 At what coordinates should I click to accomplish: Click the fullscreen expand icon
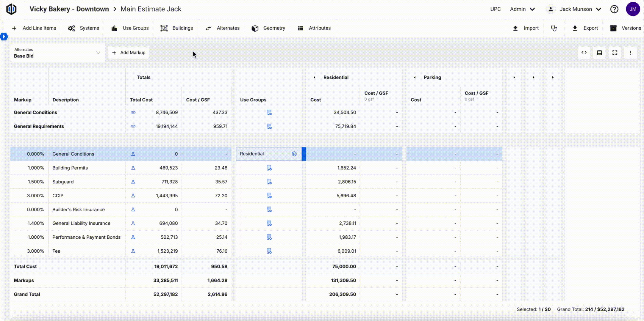(x=615, y=53)
